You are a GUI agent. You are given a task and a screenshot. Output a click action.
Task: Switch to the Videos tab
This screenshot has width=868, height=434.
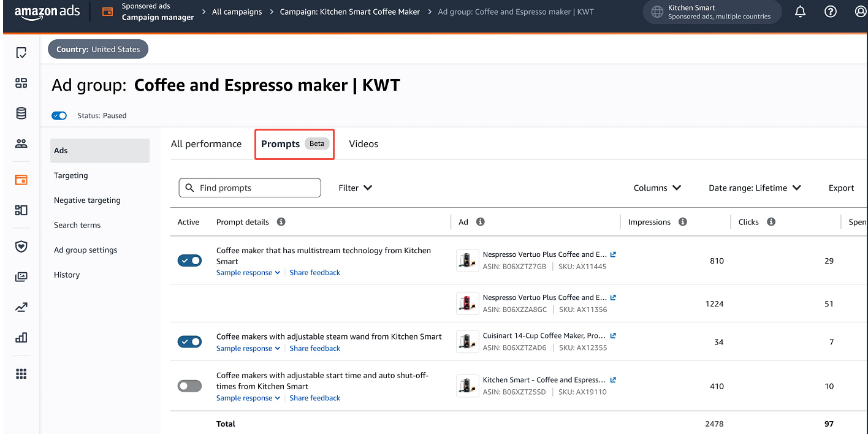tap(364, 144)
